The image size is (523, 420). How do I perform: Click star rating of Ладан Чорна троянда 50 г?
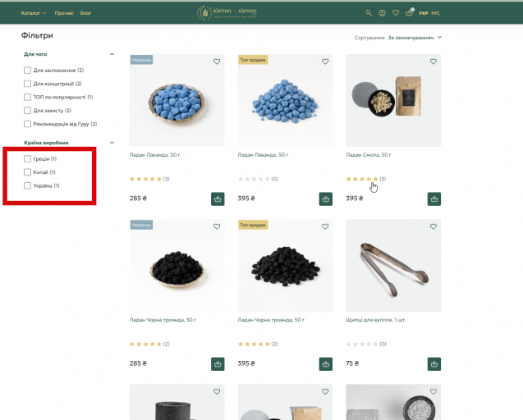[x=255, y=344]
